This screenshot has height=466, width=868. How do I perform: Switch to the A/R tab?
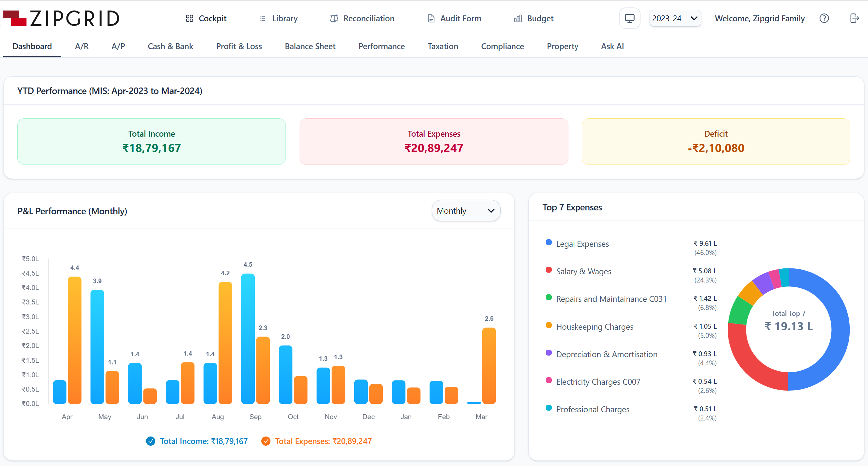pos(82,46)
